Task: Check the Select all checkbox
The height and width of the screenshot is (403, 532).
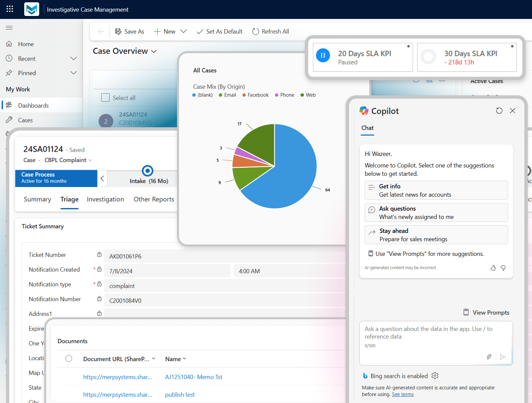Action: tap(105, 98)
